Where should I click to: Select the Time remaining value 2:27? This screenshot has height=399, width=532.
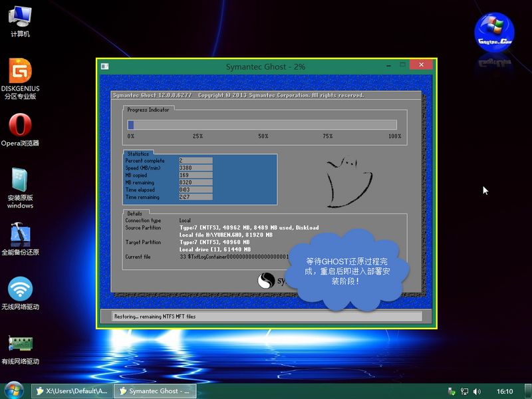(196, 197)
